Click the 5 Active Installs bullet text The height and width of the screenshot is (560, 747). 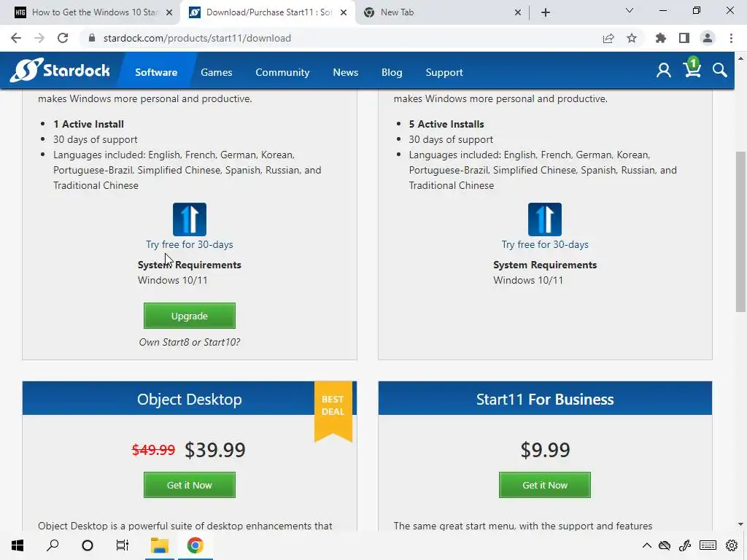(446, 124)
